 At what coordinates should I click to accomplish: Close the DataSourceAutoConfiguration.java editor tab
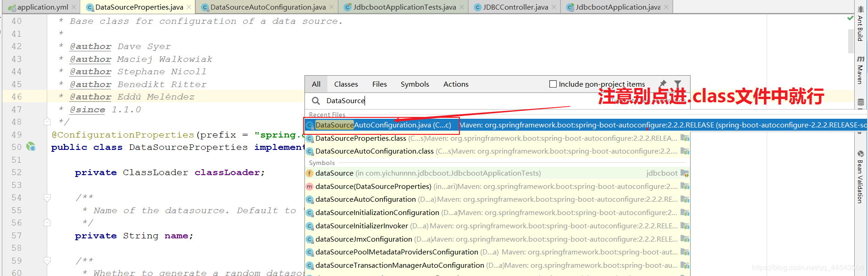pyautogui.click(x=332, y=7)
